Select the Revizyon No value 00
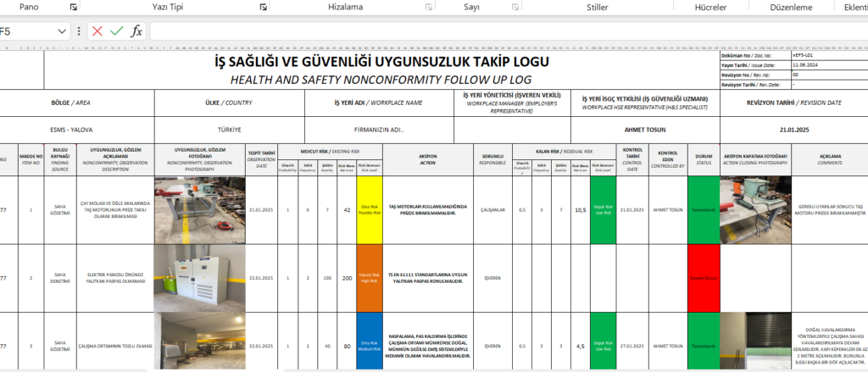The image size is (868, 372). [829, 75]
